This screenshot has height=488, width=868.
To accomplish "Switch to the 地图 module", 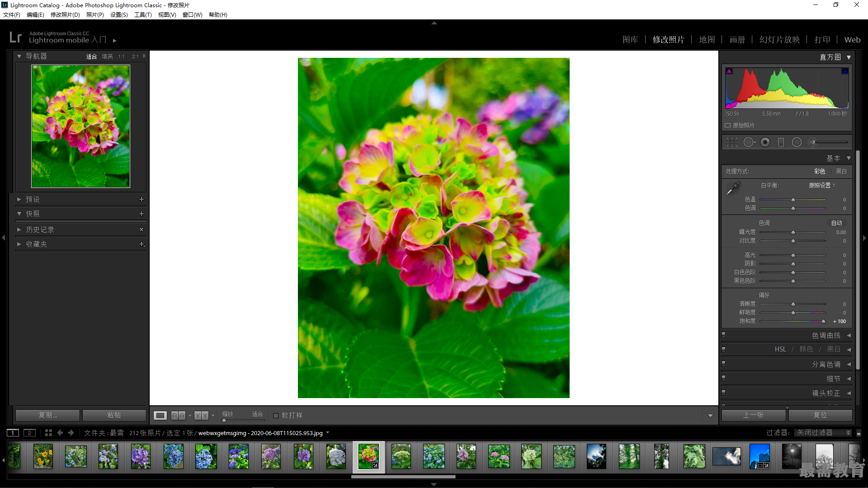I will coord(707,40).
